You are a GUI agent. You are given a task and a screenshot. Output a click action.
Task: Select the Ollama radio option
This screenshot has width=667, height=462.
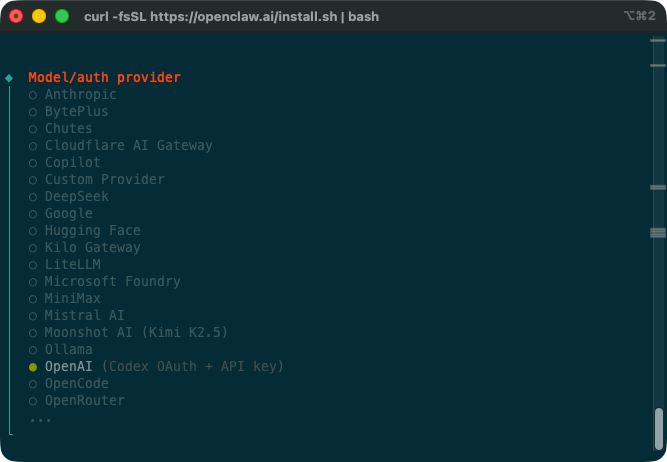[x=68, y=350]
